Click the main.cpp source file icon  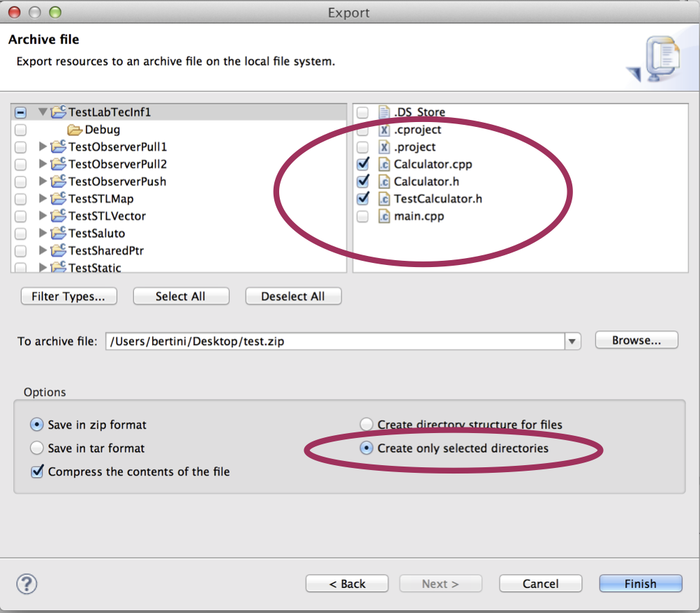(384, 216)
